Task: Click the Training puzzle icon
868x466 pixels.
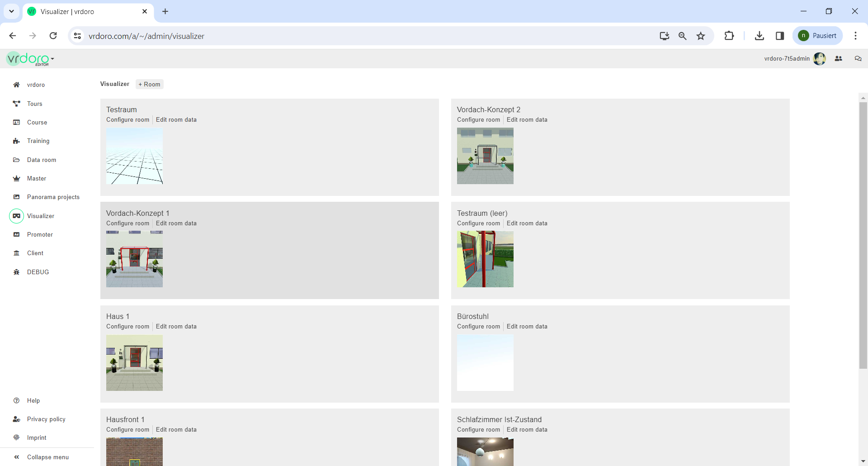Action: point(17,141)
